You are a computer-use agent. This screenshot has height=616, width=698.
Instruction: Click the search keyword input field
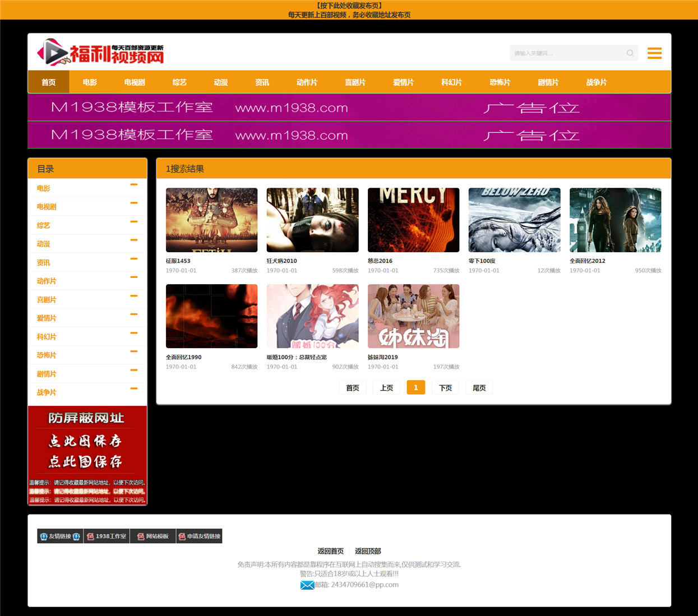(x=567, y=53)
